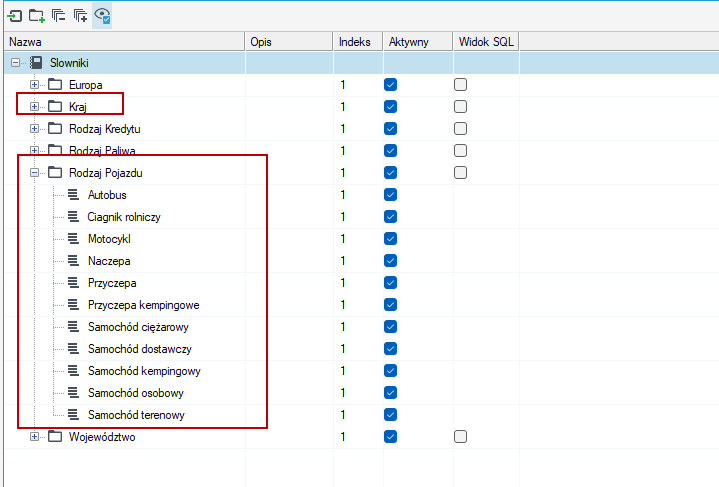The image size is (719, 487).
Task: Enable Widok SQL for Europa
Action: (460, 84)
